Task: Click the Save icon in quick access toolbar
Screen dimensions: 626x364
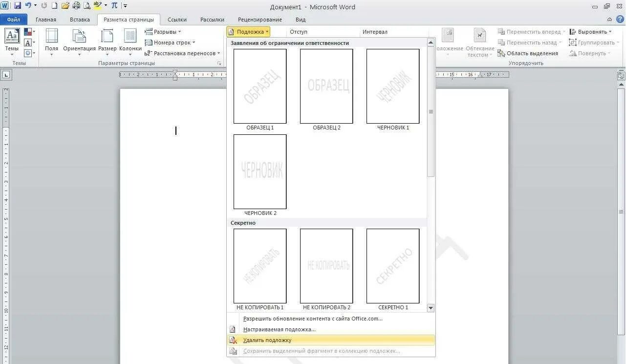Action: pos(18,6)
